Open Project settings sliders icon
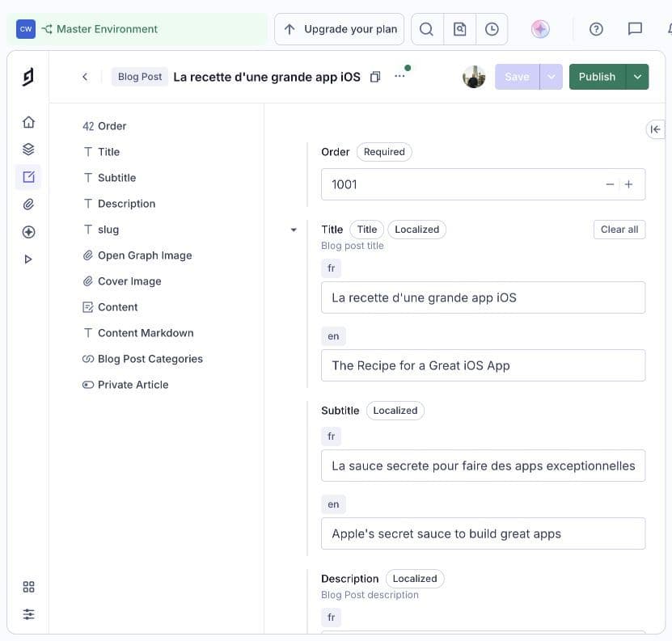The width and height of the screenshot is (672, 641). click(x=28, y=614)
